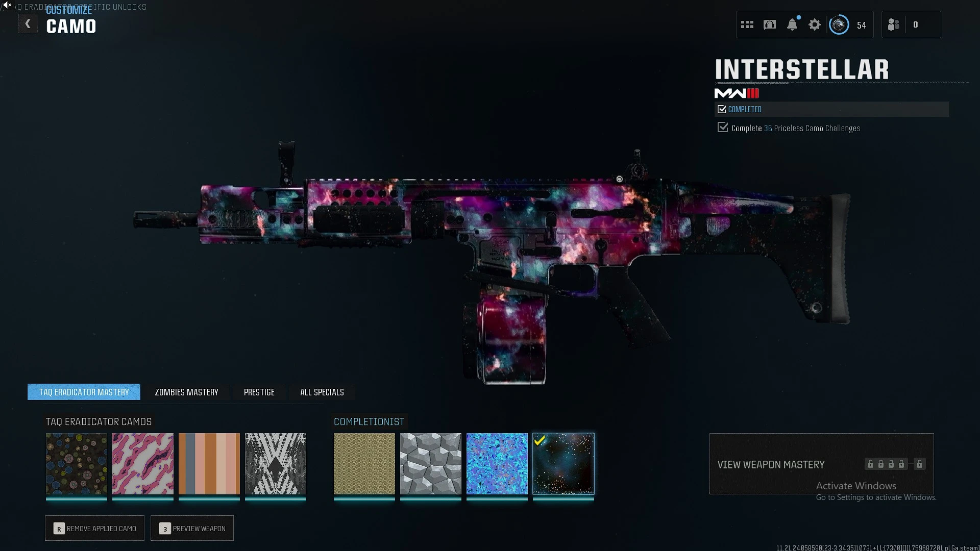Select the pink and white tiger-stripe camo swatch

coord(143,464)
